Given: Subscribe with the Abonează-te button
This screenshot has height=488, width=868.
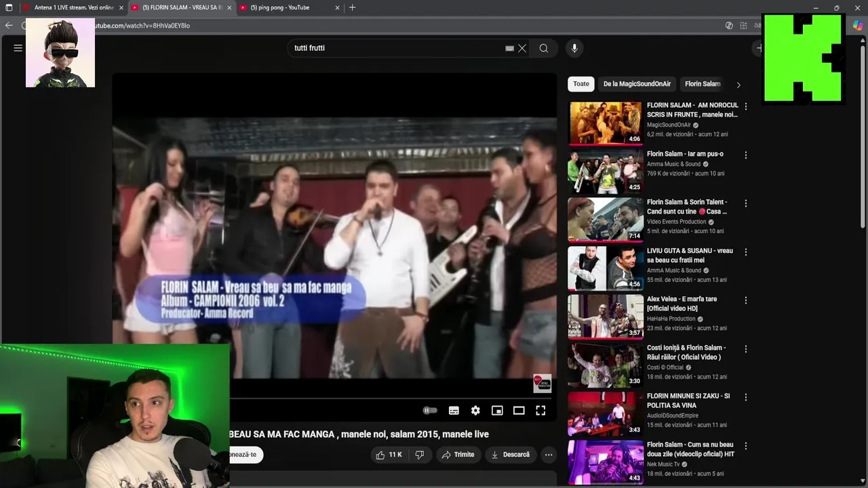Looking at the screenshot, I should tap(245, 455).
